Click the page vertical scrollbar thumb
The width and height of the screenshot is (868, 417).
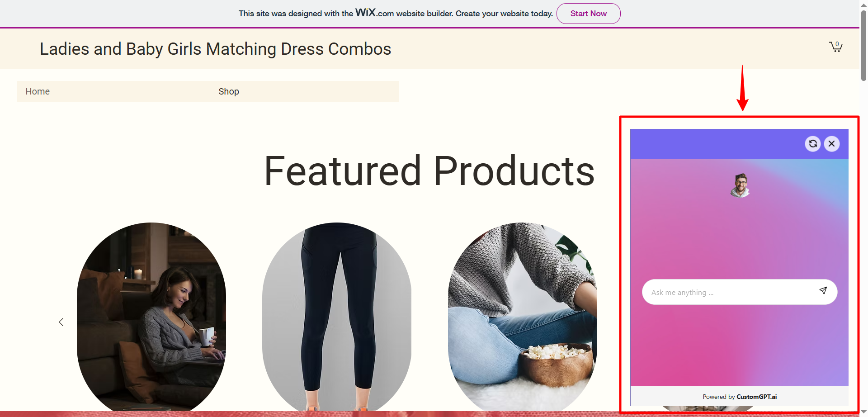tap(863, 45)
